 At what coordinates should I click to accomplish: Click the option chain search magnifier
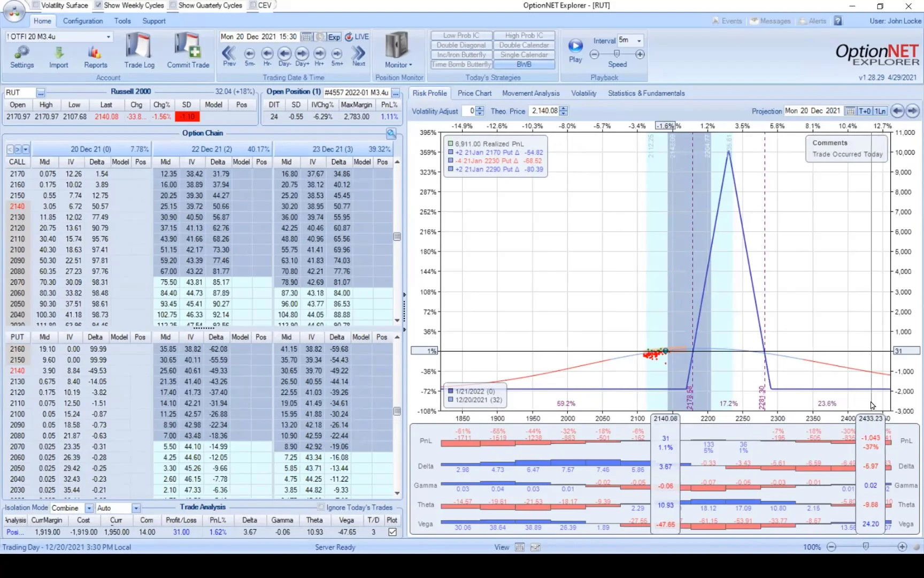point(391,133)
